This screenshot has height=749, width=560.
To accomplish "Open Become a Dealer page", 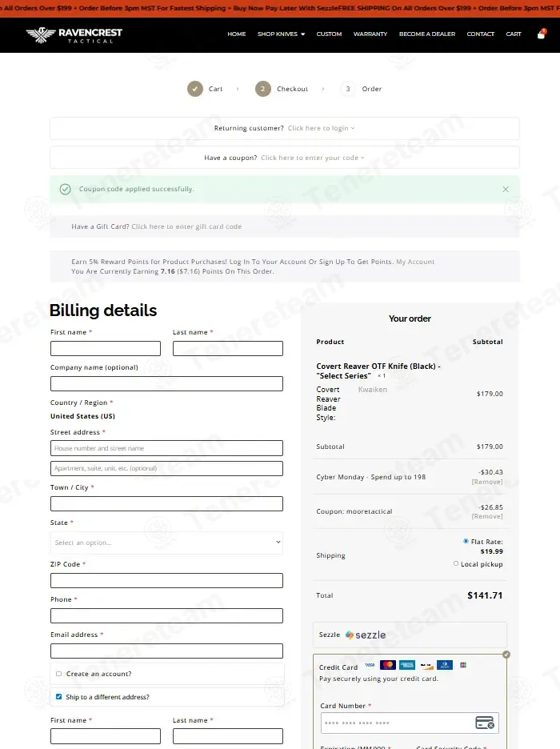I will coord(427,34).
